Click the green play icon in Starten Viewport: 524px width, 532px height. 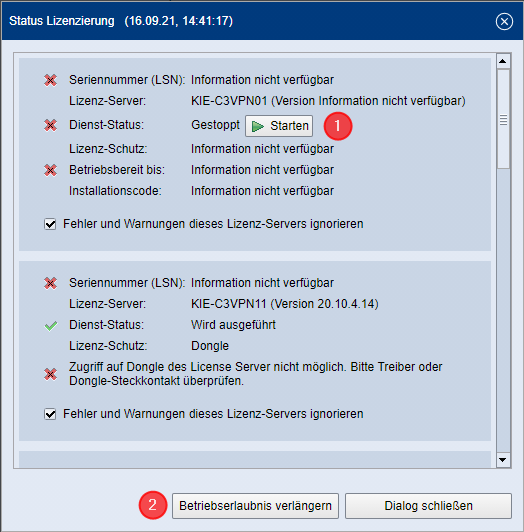tap(258, 126)
